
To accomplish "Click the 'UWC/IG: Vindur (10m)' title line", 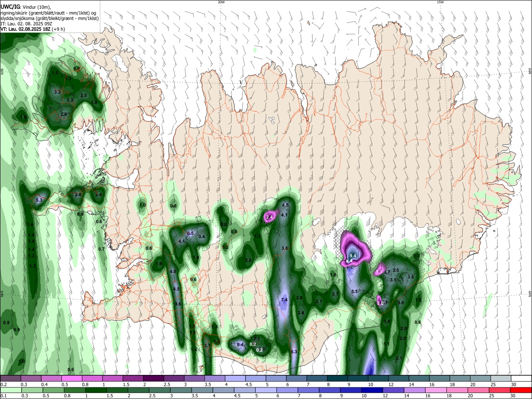I will (x=26, y=7).
